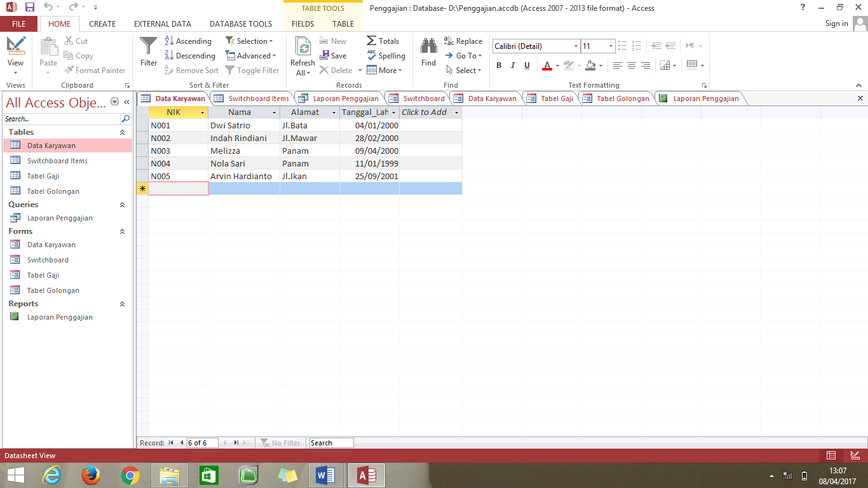This screenshot has width=868, height=488.
Task: Click Sign in link
Action: tap(836, 24)
